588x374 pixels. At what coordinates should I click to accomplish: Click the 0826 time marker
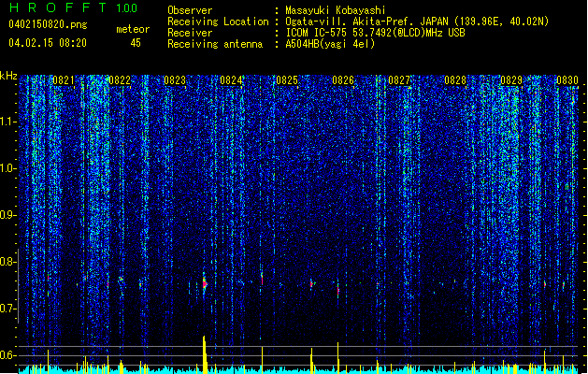click(x=343, y=80)
